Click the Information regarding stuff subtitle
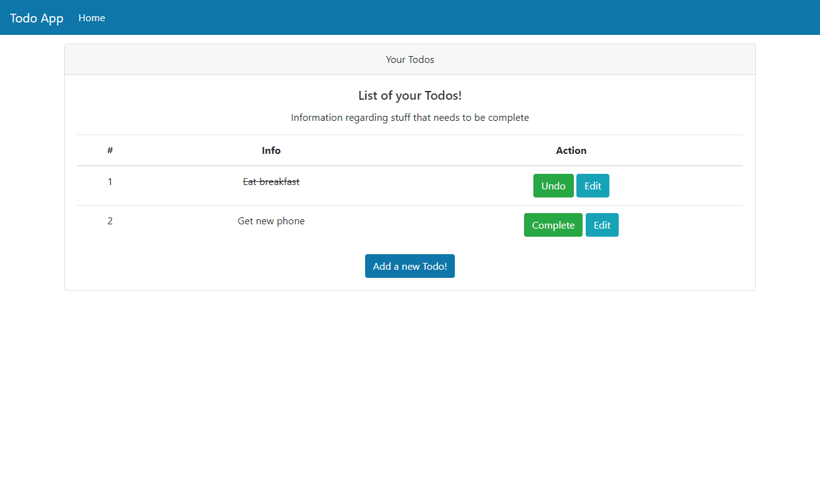Viewport: 820px width, 504px height. tap(410, 118)
